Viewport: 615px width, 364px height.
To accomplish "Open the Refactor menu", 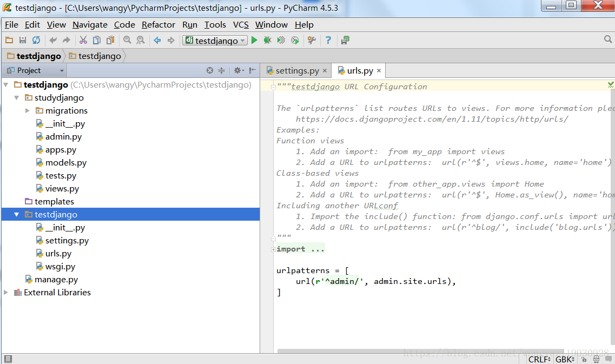I will click(x=158, y=25).
